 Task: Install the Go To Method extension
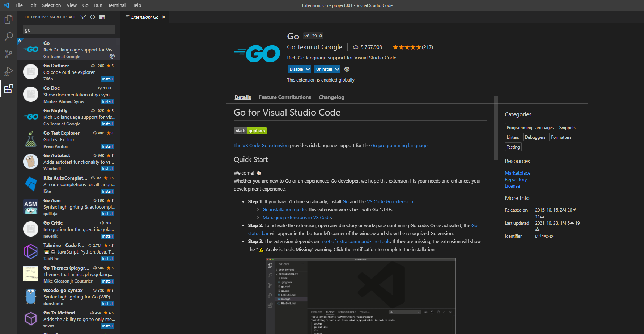tap(107, 326)
